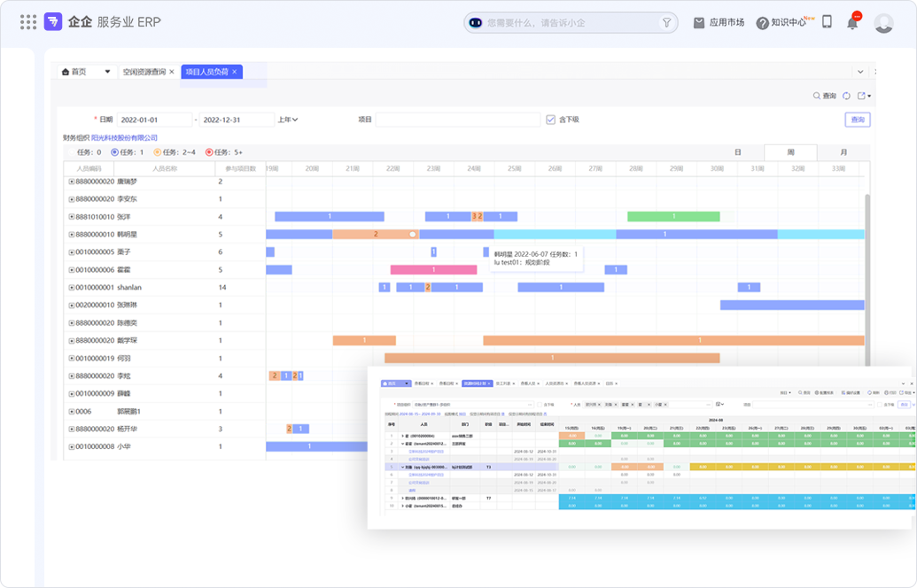917x588 pixels.
Task: Click the mobile device icon
Action: pos(827,22)
